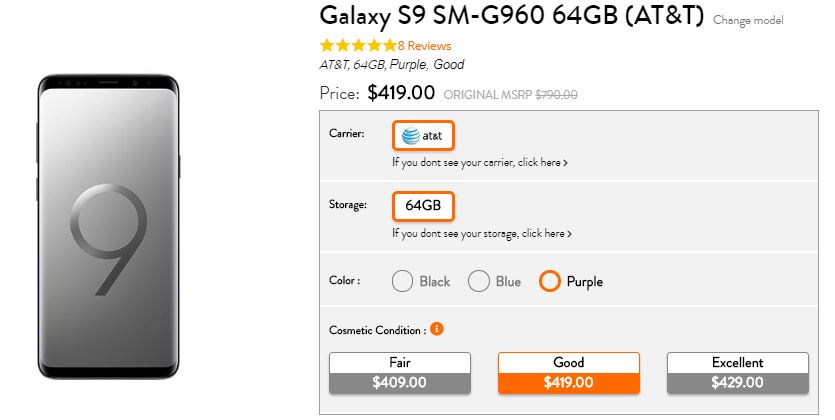Click the five-star rating icons
Screen dimensions: 835x420
[x=357, y=46]
